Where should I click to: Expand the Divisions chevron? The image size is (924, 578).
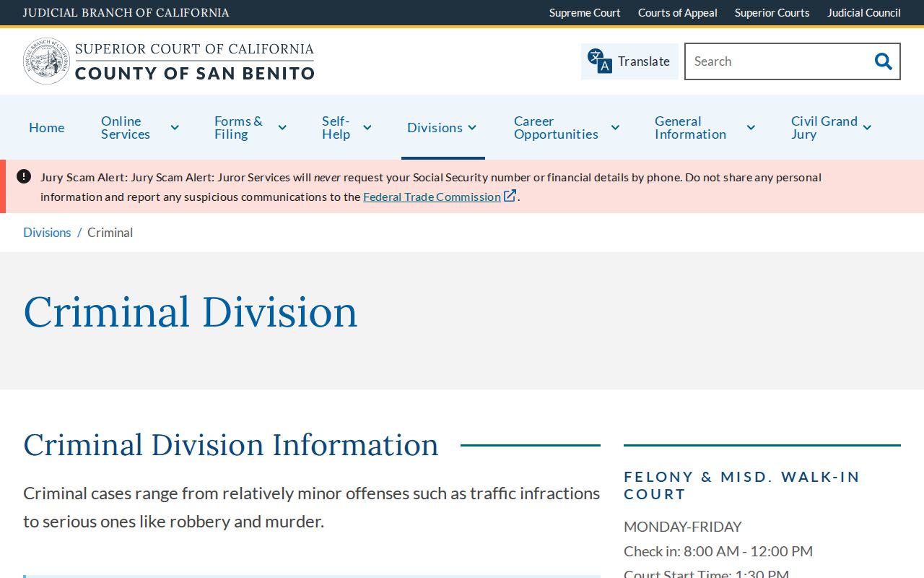472,128
